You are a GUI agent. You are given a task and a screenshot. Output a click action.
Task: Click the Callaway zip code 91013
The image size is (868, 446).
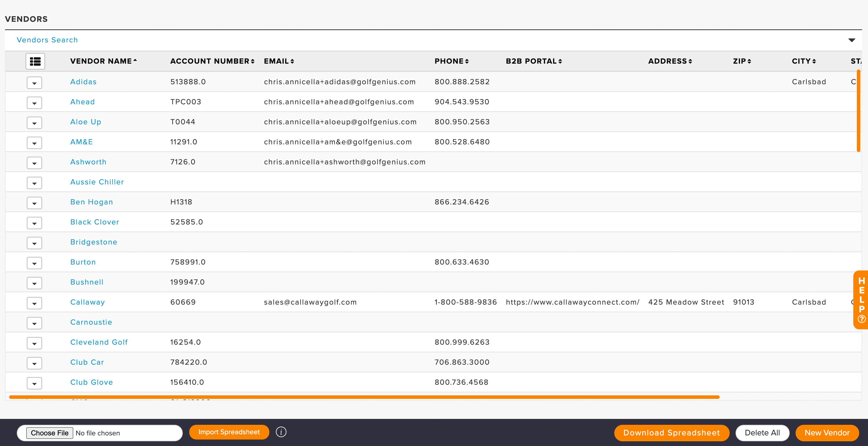(x=743, y=302)
